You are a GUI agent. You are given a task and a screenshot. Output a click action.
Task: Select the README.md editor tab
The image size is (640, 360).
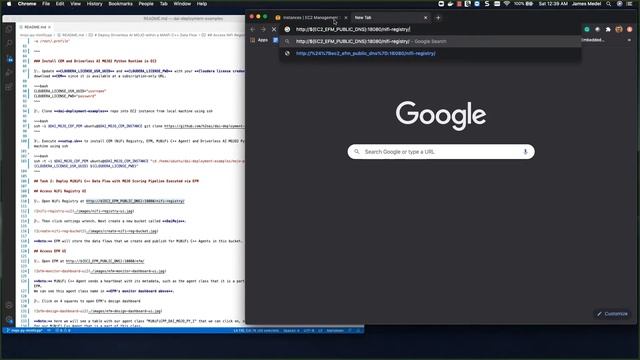[x=35, y=27]
